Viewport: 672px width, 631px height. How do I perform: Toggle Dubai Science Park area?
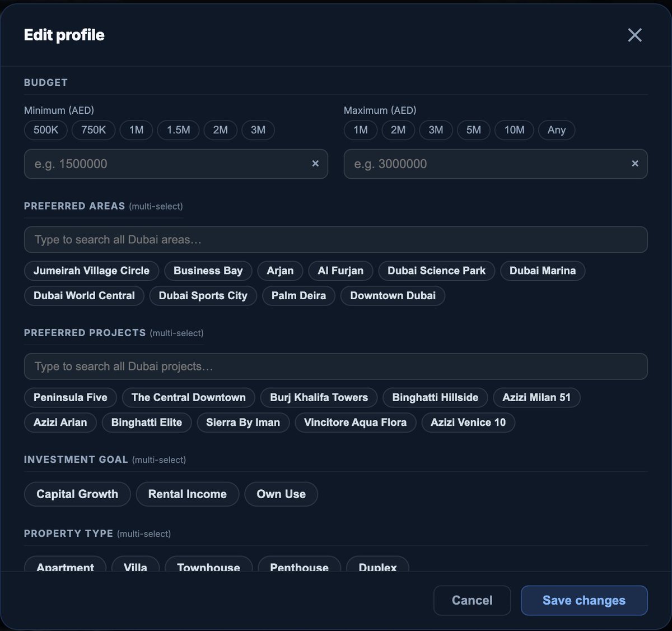pos(436,271)
